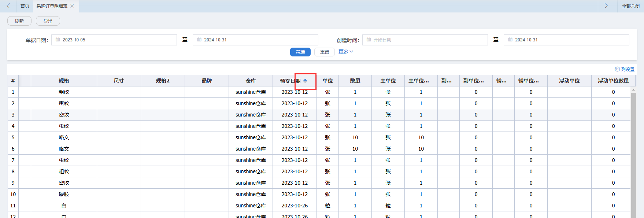Click the left tab-scroll arrow
The image size is (644, 218).
pos(8,6)
